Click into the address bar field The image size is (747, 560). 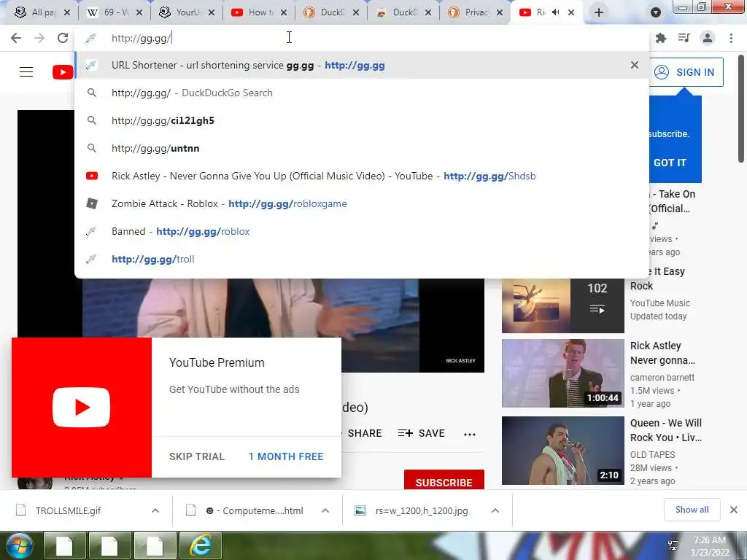[362, 38]
